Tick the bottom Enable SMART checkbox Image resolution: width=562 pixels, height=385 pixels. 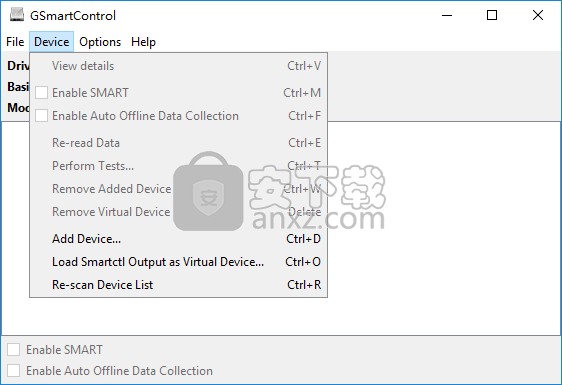click(x=14, y=350)
